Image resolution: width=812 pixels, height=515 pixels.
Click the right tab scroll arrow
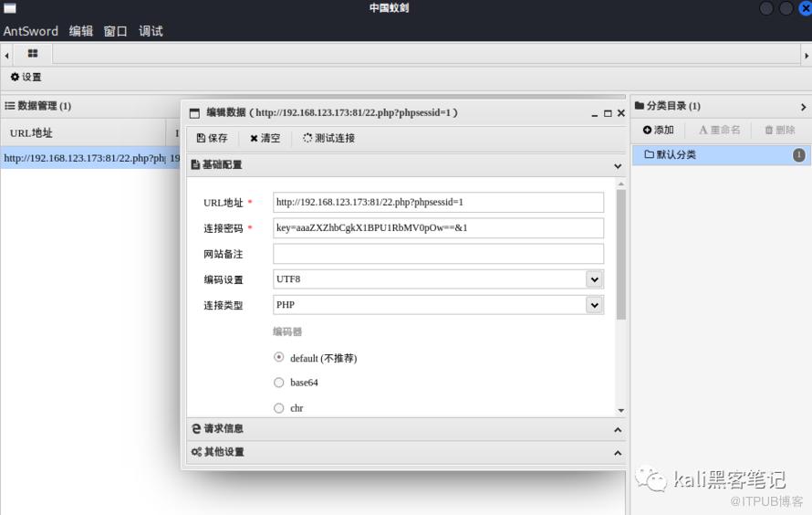807,55
